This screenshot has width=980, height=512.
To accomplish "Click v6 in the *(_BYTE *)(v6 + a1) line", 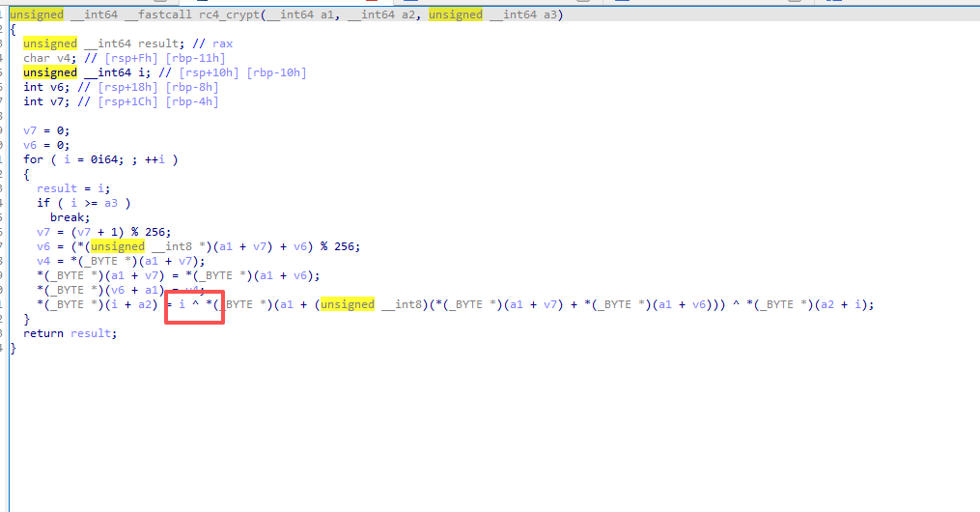I will (118, 290).
